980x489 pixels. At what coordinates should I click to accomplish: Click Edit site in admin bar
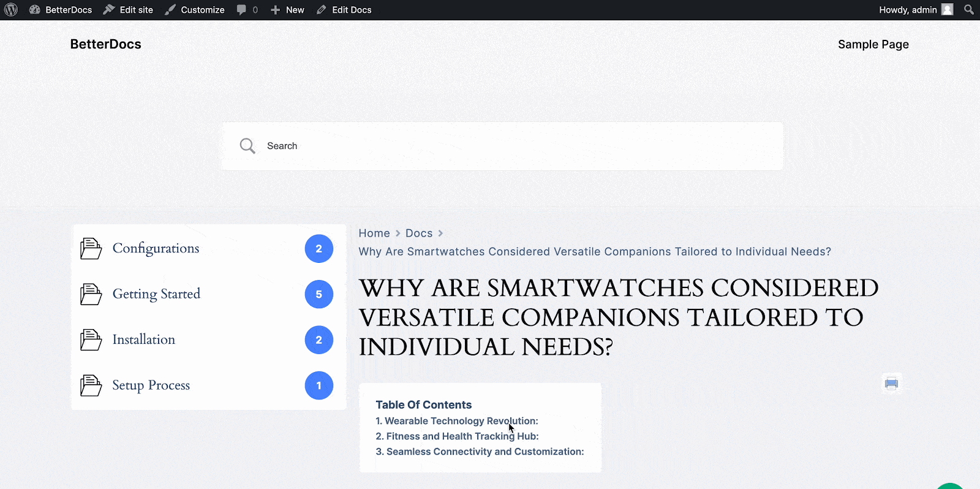pyautogui.click(x=128, y=10)
